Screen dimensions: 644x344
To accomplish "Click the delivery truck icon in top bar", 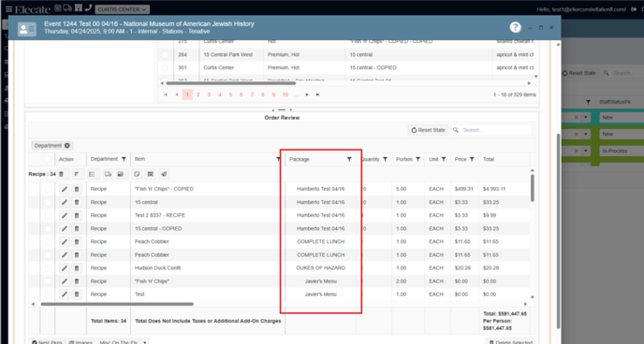I will (x=67, y=7).
